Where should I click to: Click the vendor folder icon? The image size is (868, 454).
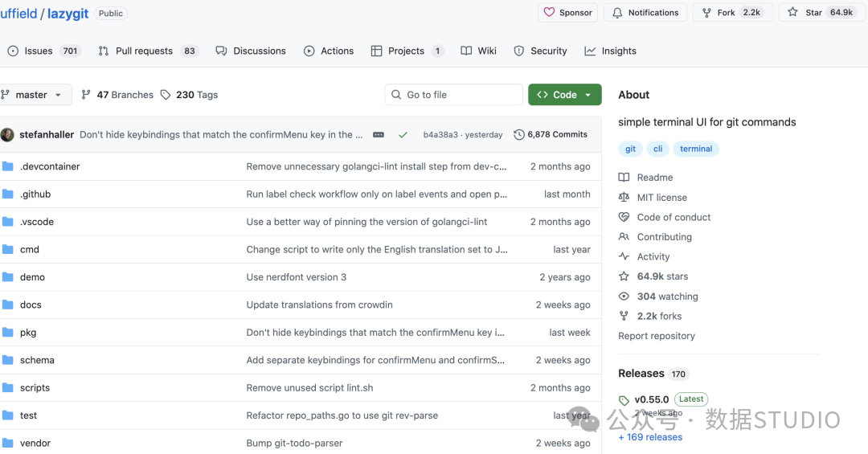pyautogui.click(x=8, y=443)
